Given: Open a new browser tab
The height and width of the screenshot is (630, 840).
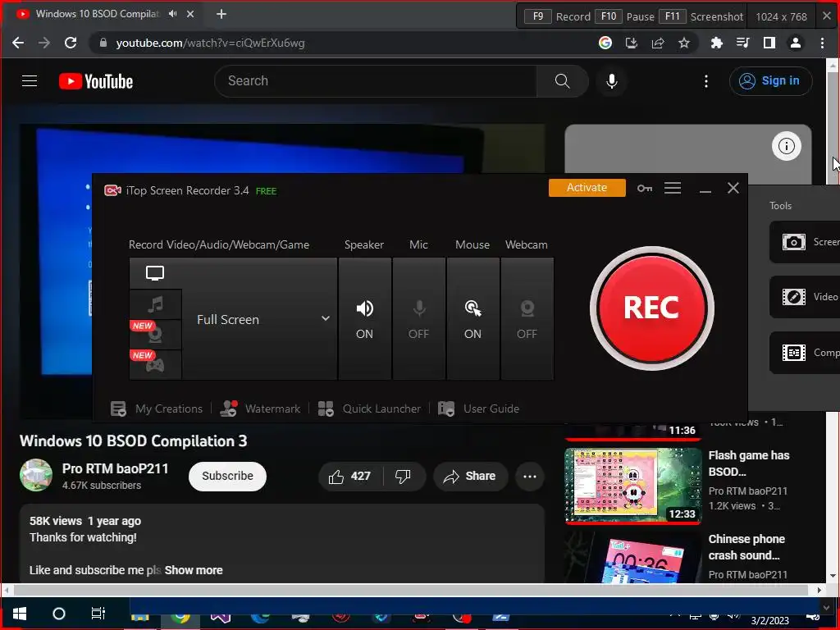Looking at the screenshot, I should [221, 14].
